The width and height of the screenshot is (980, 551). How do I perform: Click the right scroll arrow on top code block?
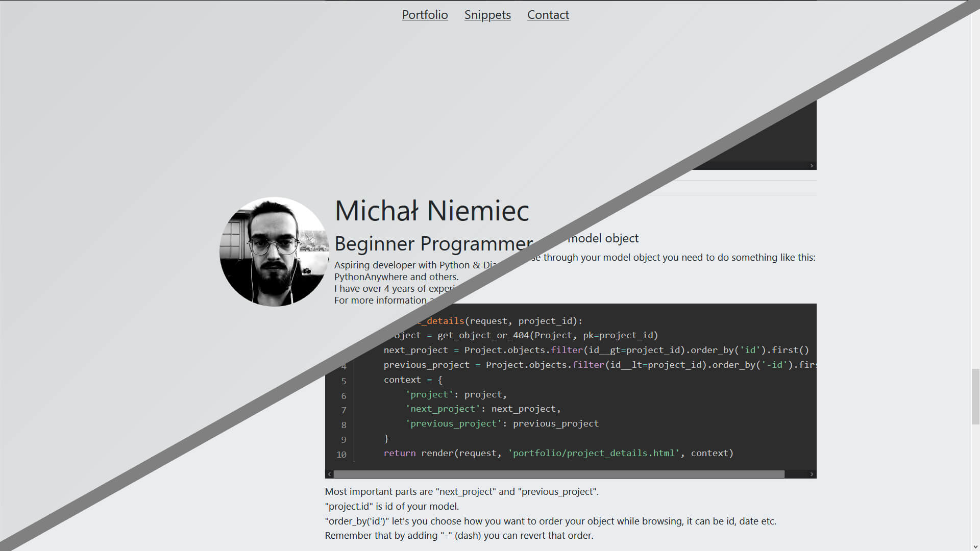click(x=812, y=165)
